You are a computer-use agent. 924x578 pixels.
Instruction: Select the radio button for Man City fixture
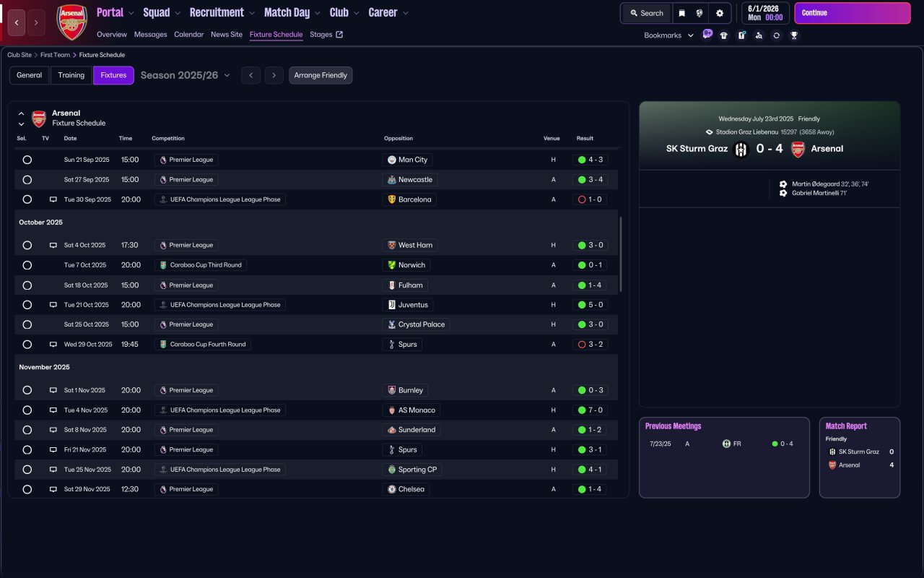[27, 160]
